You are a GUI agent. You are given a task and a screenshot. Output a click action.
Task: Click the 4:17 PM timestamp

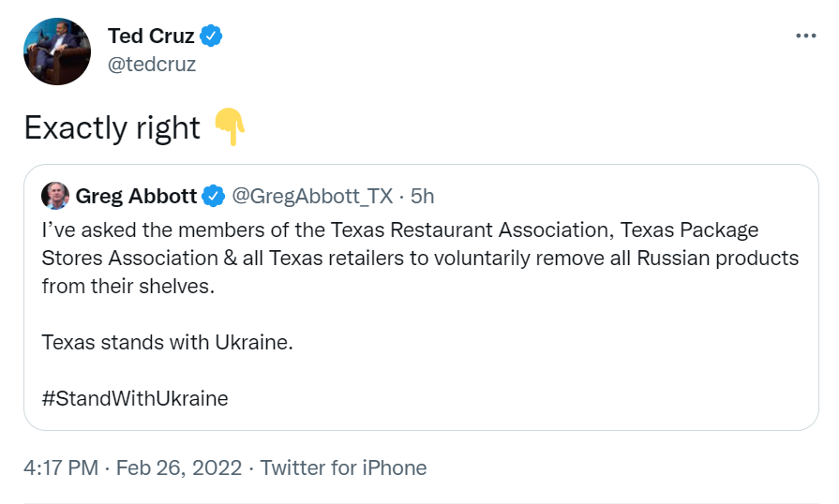61,467
